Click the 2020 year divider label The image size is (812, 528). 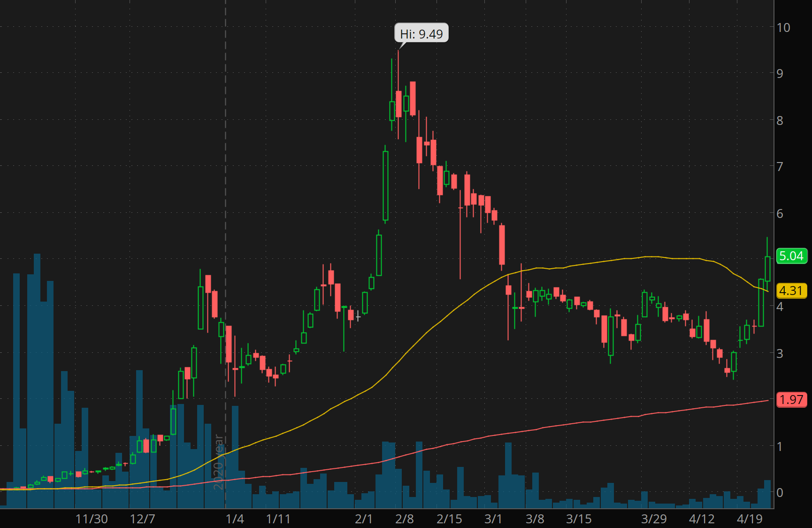pos(219,462)
